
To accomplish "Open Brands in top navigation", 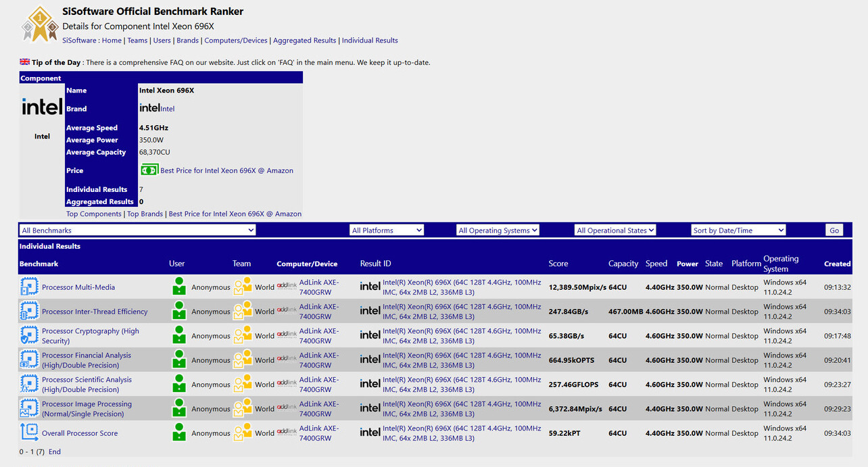I will point(188,41).
